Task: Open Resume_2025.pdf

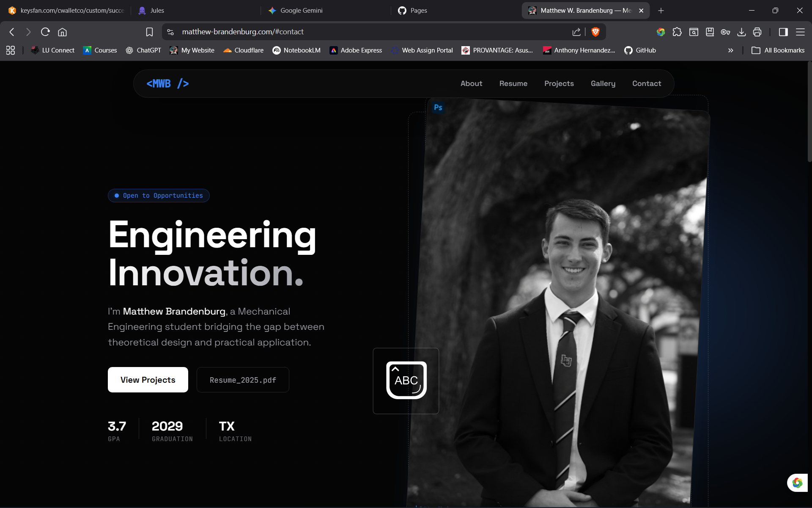Action: point(243,380)
